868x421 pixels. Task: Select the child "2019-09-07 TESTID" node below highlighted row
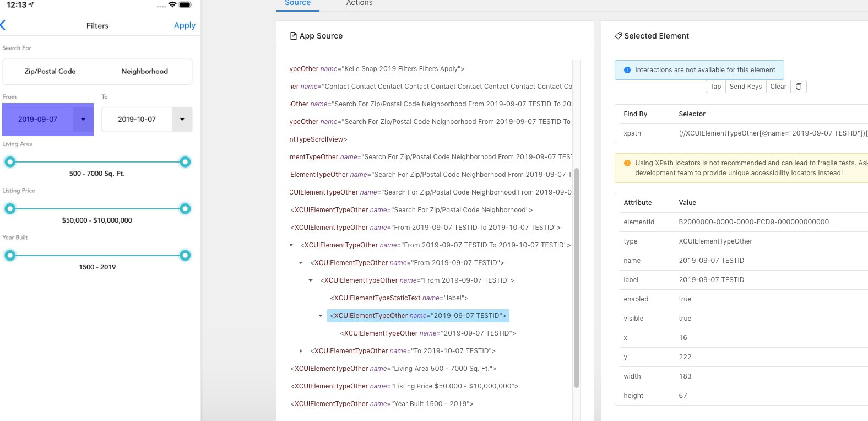pyautogui.click(x=428, y=333)
